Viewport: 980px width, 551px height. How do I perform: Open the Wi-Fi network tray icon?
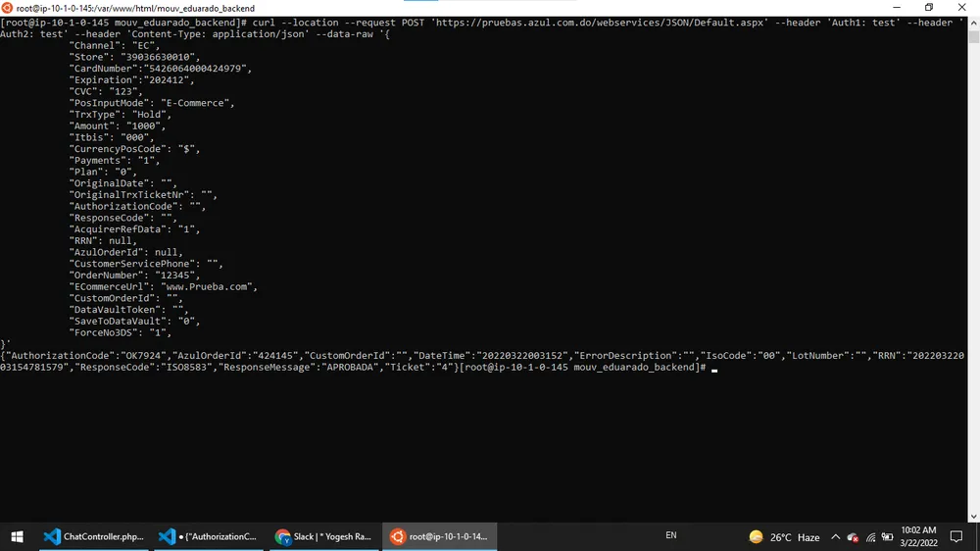click(870, 536)
